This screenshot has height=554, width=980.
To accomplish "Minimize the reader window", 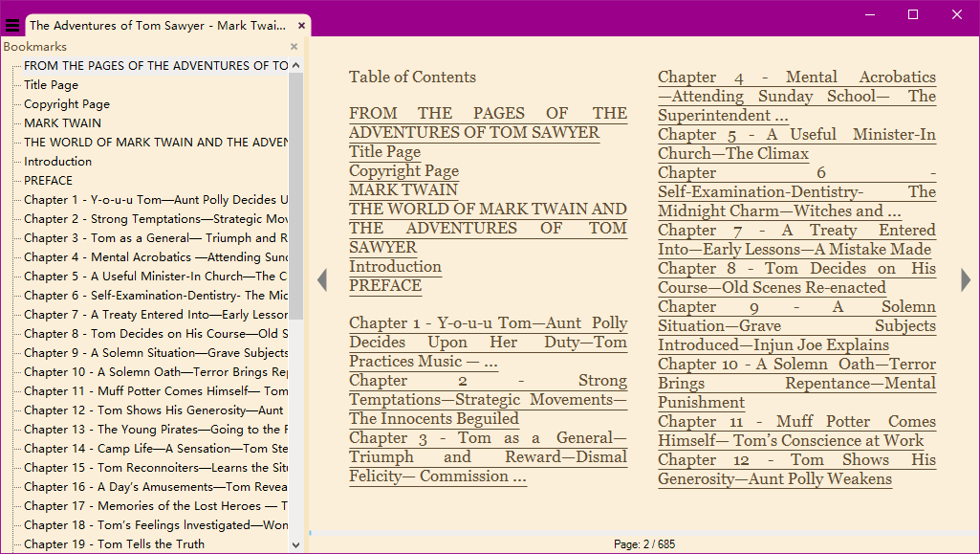I will (x=870, y=14).
